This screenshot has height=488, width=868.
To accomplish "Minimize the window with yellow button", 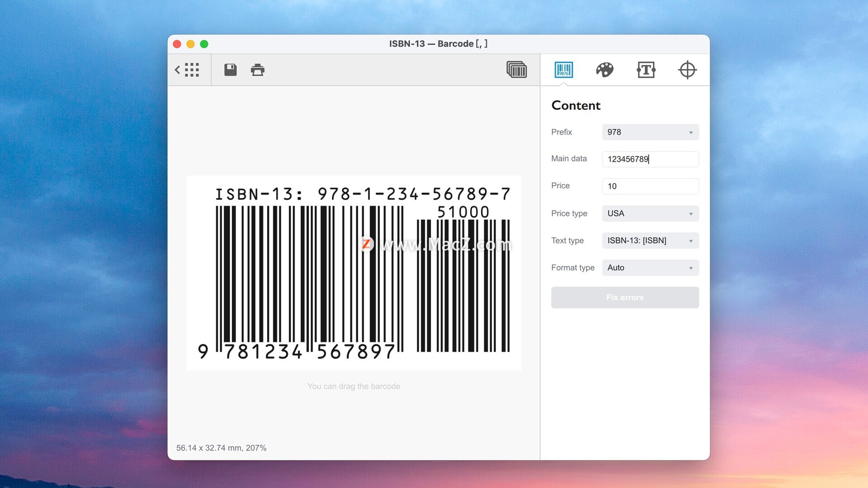I will [x=191, y=44].
